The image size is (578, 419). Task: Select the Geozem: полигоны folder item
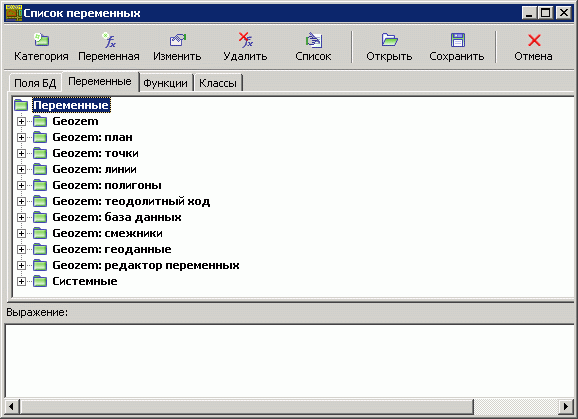107,185
